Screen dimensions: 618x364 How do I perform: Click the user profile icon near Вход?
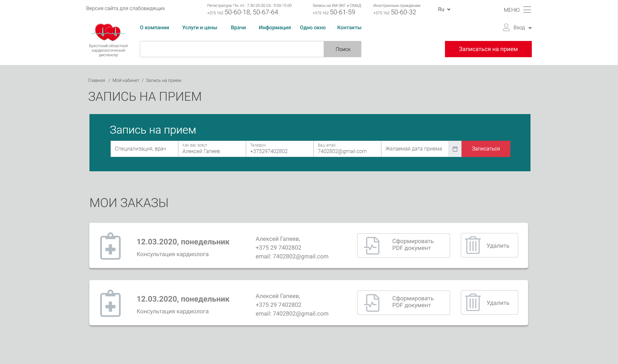506,27
